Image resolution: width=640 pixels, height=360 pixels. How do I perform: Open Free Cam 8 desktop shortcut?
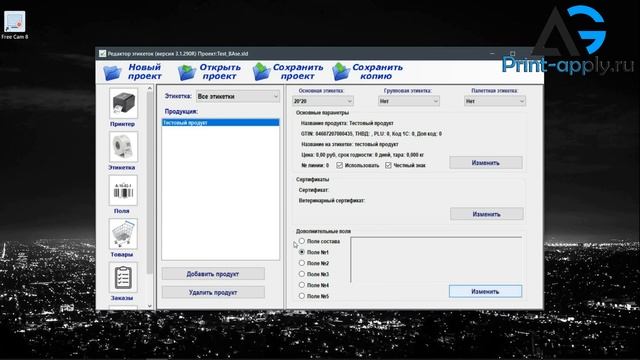(x=15, y=25)
